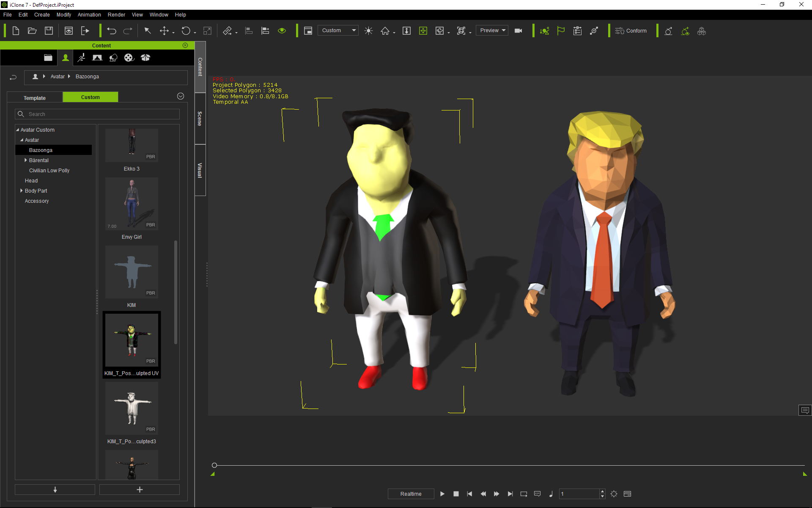
Task: Click the Conform button
Action: [631, 31]
